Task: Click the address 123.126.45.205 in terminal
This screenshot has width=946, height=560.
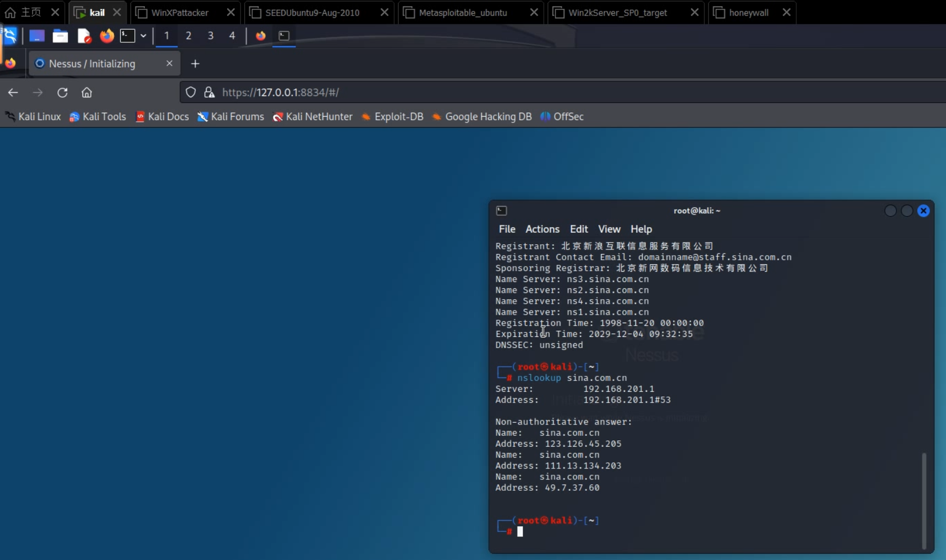Action: click(x=583, y=444)
